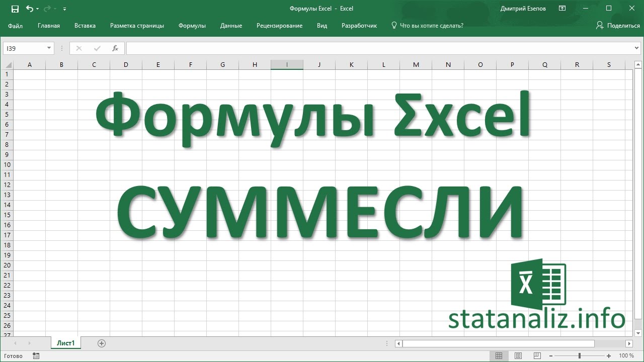
Task: Click the Лист1 sheet tab
Action: click(65, 343)
